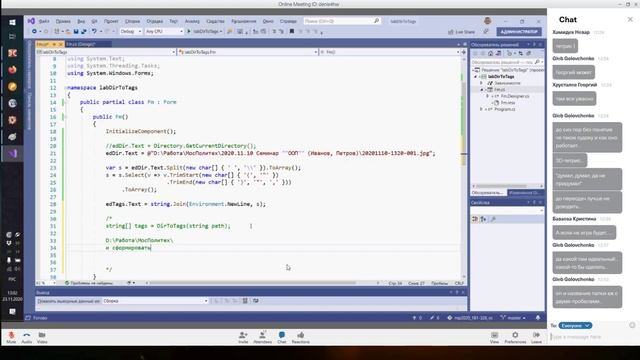The image size is (640, 360).
Task: Open the Правка menu
Action: (x=63, y=21)
